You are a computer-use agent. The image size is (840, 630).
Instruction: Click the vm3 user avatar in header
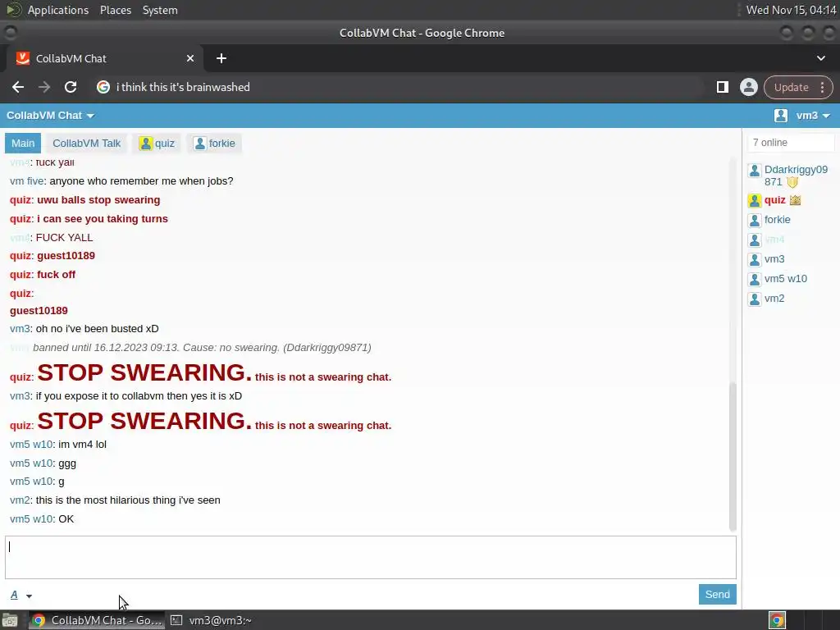coord(781,115)
